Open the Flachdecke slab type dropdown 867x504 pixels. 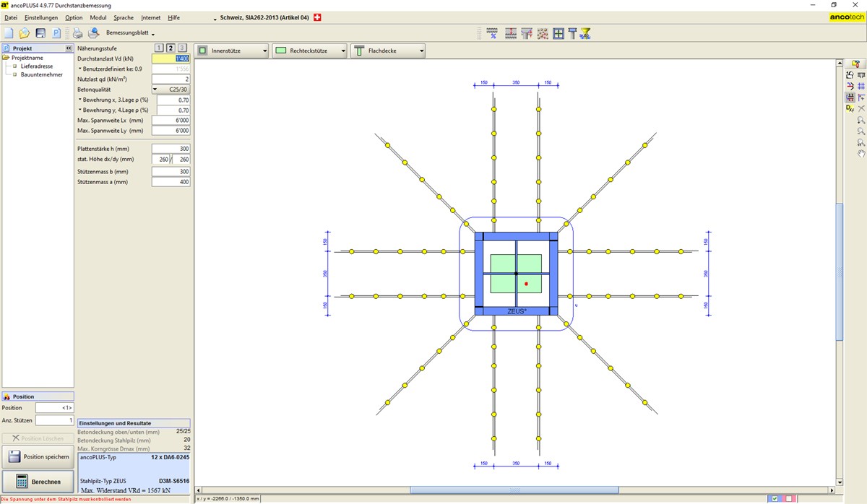(389, 51)
